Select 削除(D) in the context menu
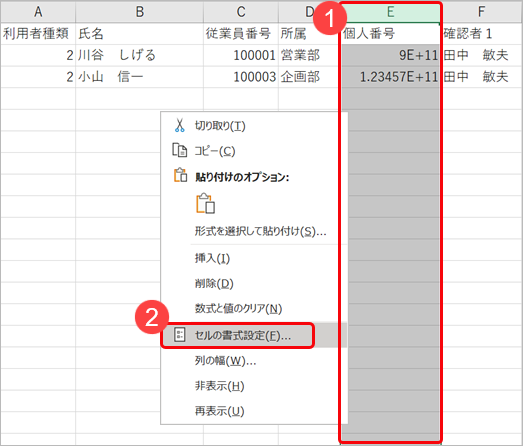This screenshot has height=446, width=523. coord(254,284)
